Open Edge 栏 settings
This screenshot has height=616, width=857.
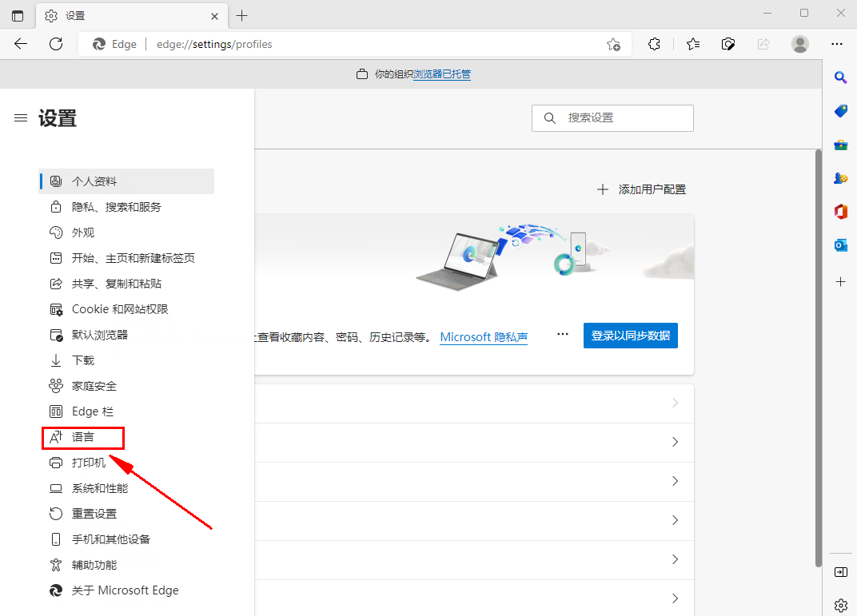(x=127, y=411)
